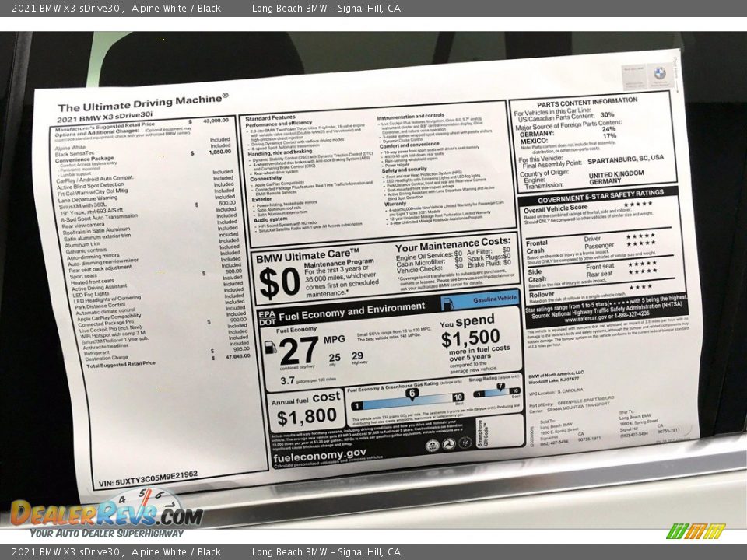Click the Frontal Crash Driver star rating
747x560 pixels.
click(x=640, y=236)
